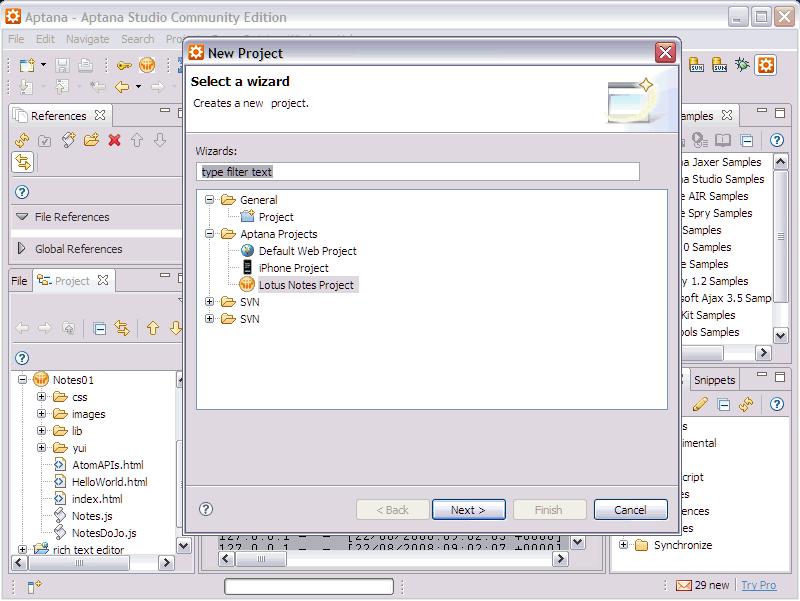Select the Default Web Project wizard
The image size is (800, 601).
[308, 251]
